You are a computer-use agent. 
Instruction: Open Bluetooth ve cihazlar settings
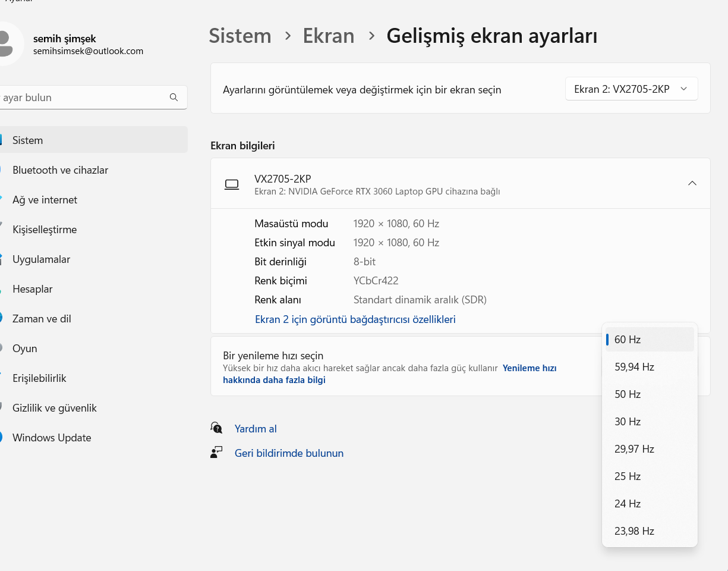[60, 170]
